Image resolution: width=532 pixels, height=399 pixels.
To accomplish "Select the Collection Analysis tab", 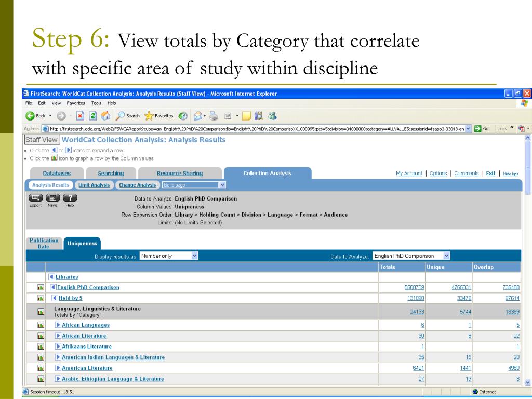I will 268,173.
